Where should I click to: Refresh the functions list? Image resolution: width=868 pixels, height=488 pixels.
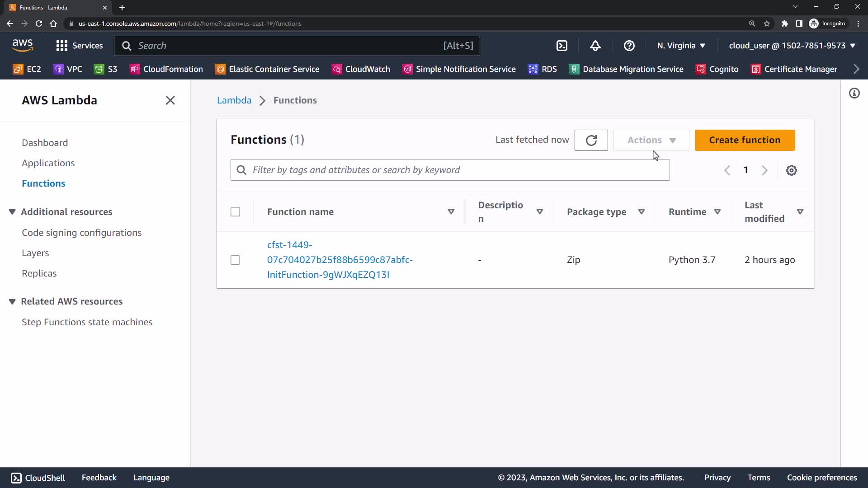pos(591,140)
